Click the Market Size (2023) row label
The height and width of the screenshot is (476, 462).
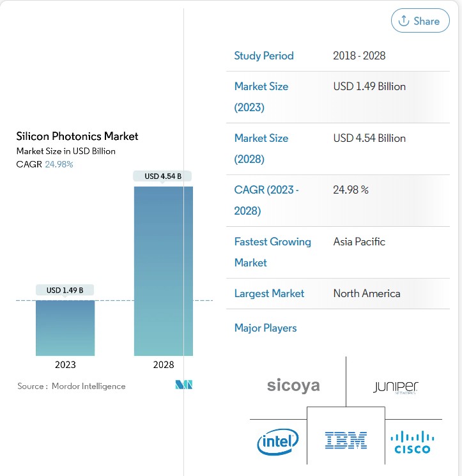261,96
